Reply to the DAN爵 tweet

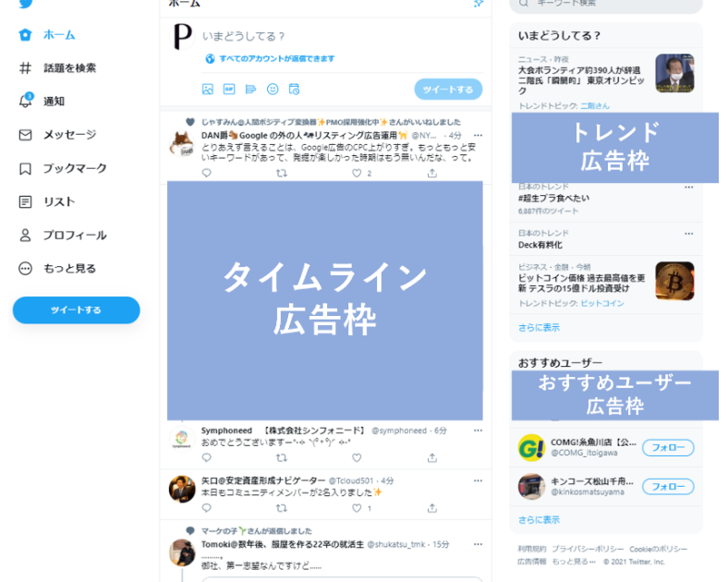207,173
